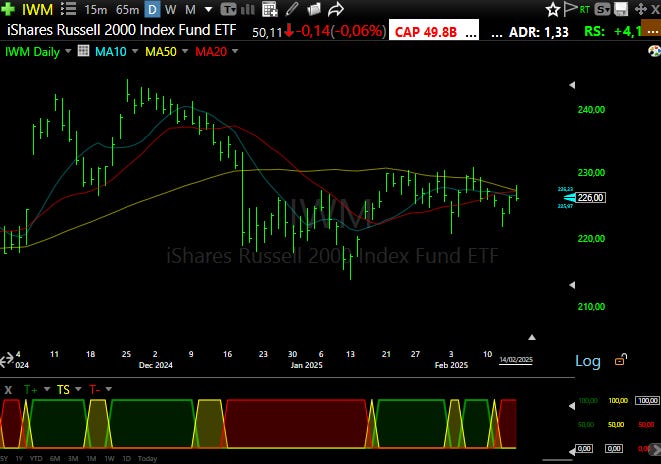Screen dimensions: 661x464
Task: Click the save floppy disk icon
Action: 621,9
